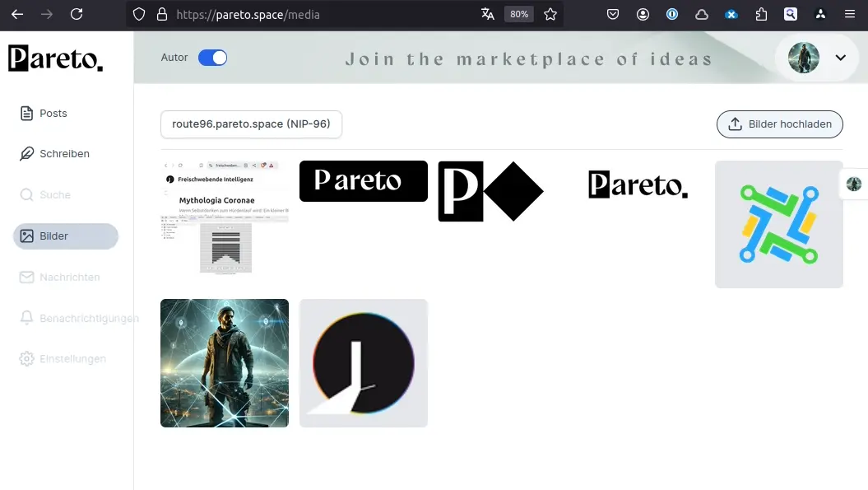
Task: Open the Firefox hamburger menu
Action: 850,15
